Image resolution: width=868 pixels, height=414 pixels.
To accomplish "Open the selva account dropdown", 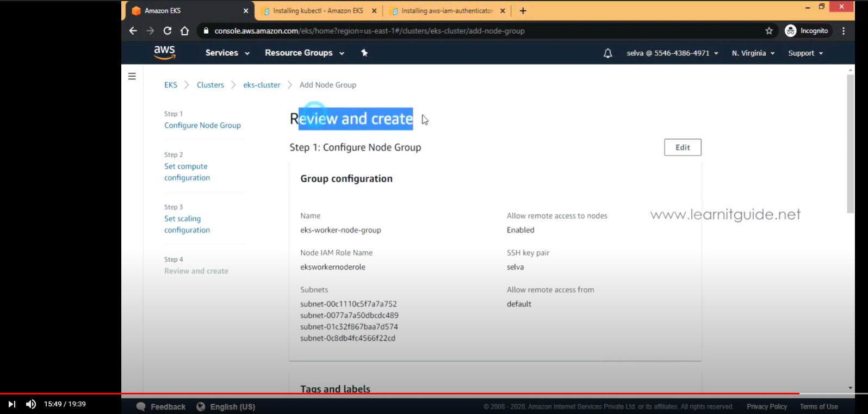I will coord(672,53).
